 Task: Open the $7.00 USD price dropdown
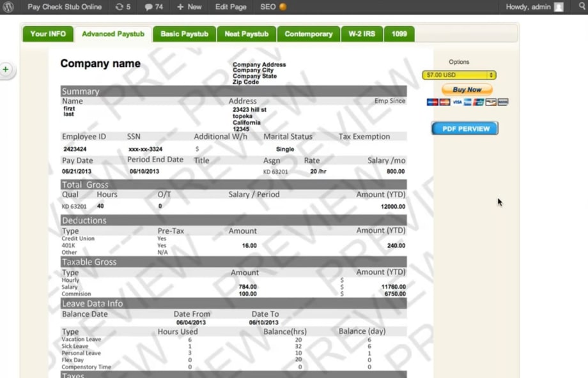pyautogui.click(x=459, y=75)
